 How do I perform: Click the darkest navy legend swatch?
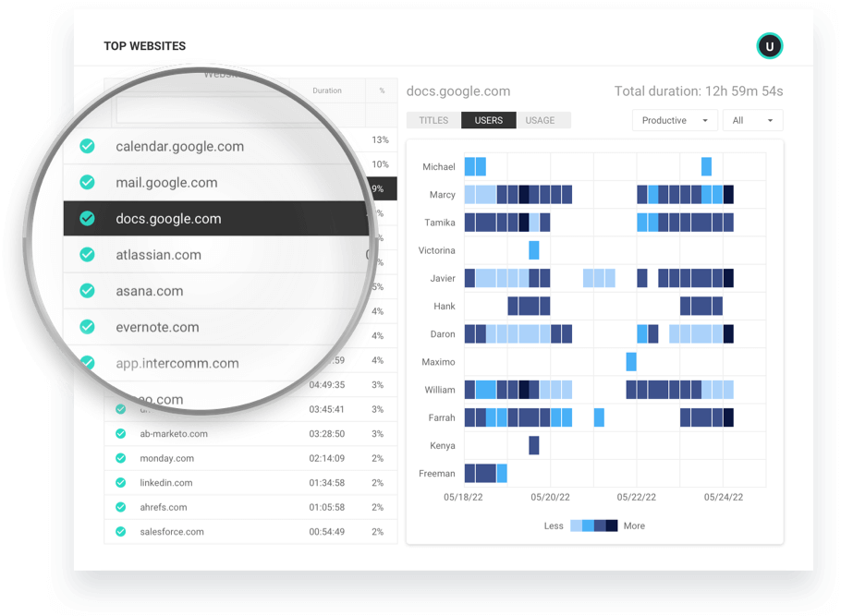click(612, 525)
